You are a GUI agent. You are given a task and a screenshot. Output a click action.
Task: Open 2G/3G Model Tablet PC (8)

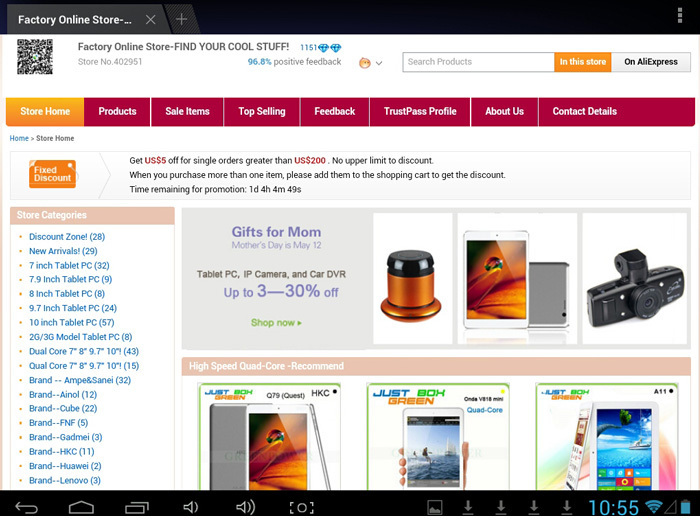pos(81,337)
